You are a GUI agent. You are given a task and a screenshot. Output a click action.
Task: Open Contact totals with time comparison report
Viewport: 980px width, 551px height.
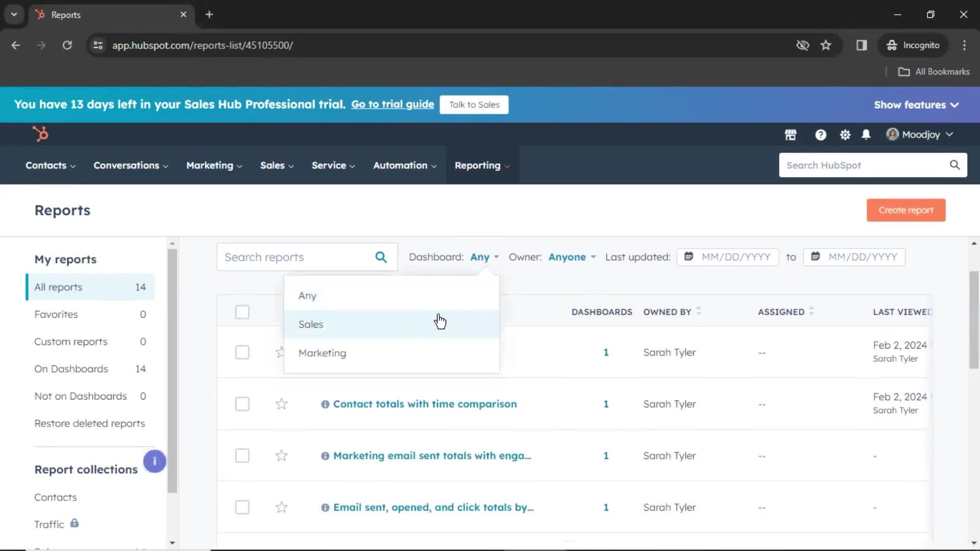point(425,404)
